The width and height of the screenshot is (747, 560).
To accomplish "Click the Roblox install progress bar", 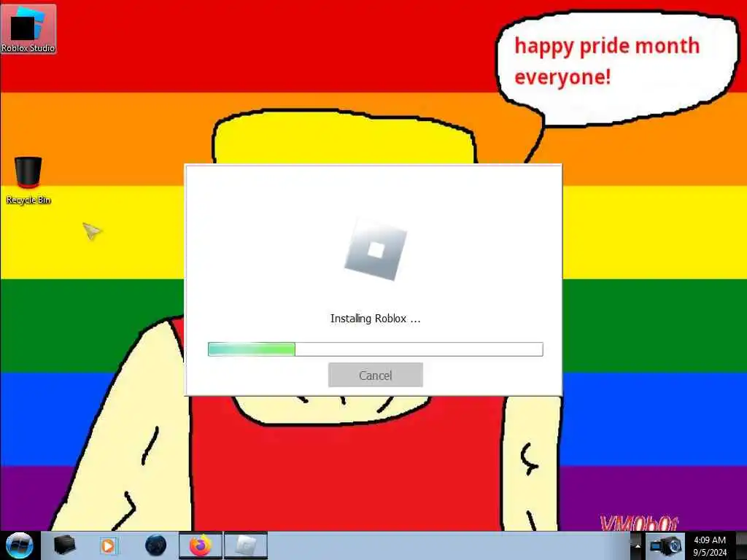I will click(376, 349).
